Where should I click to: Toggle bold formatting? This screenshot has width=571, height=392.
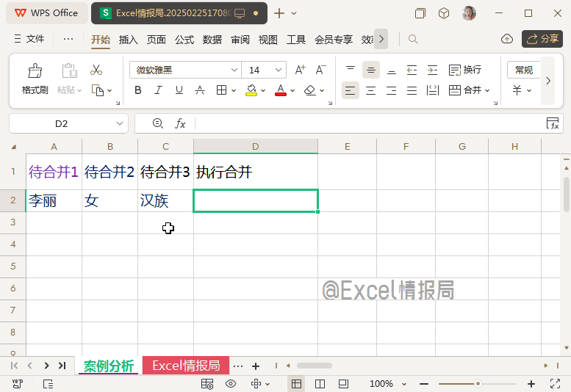click(137, 90)
